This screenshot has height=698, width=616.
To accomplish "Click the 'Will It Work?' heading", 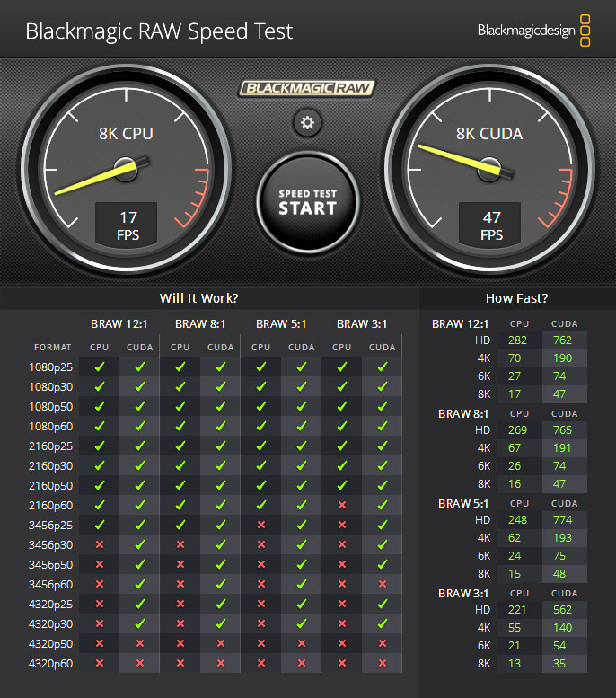I will [199, 298].
